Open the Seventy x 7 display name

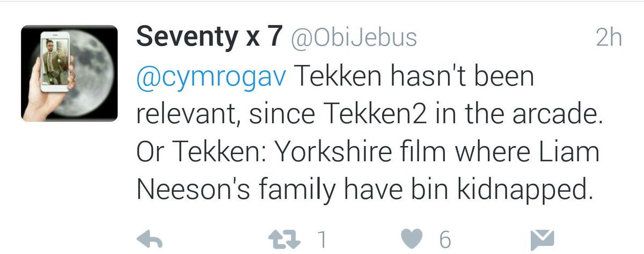click(209, 38)
